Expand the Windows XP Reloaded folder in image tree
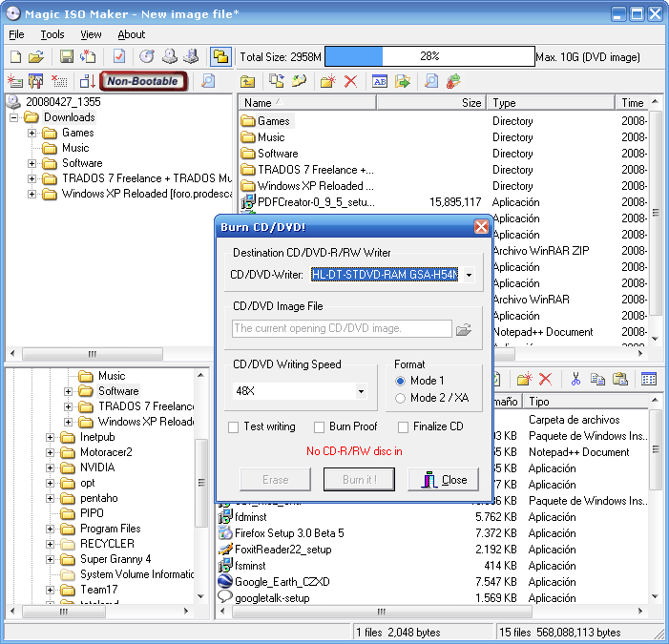Screen dimensions: 669x644 pyautogui.click(x=31, y=194)
